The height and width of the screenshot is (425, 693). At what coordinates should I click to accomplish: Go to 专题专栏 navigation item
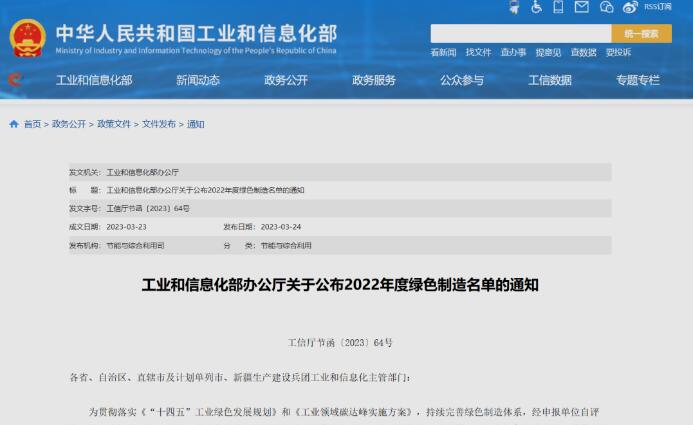[638, 81]
